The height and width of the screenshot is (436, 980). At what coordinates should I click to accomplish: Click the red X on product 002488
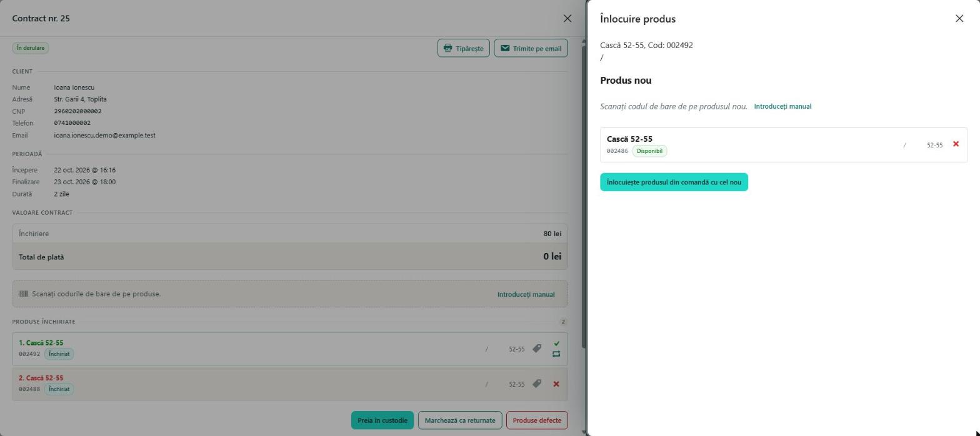[x=556, y=384]
